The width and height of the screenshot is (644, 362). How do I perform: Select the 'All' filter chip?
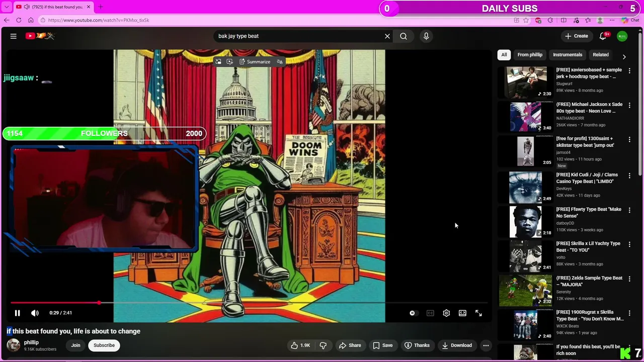[504, 55]
